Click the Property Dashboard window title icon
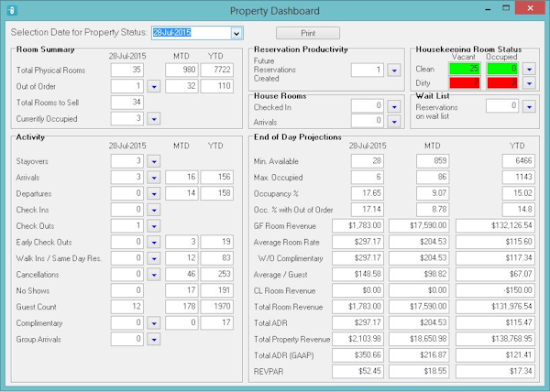 point(10,10)
